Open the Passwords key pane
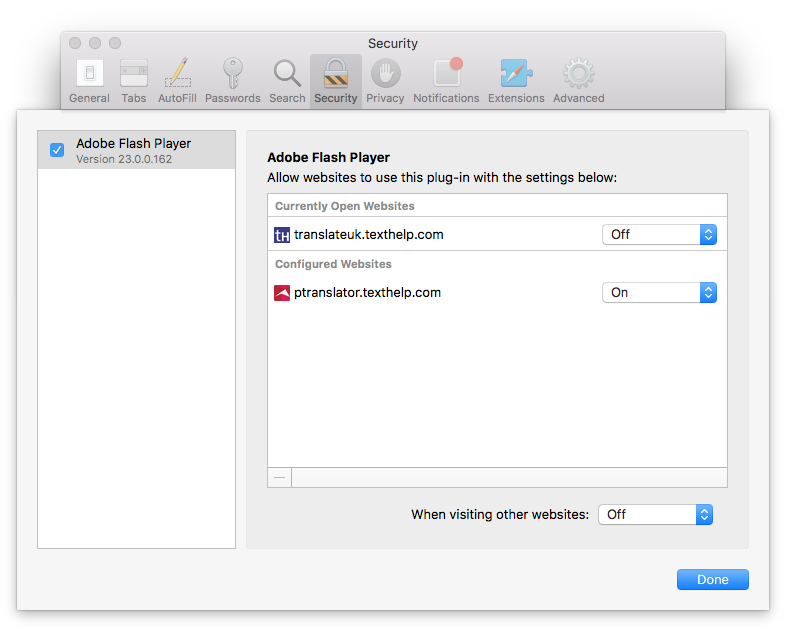 [x=233, y=81]
